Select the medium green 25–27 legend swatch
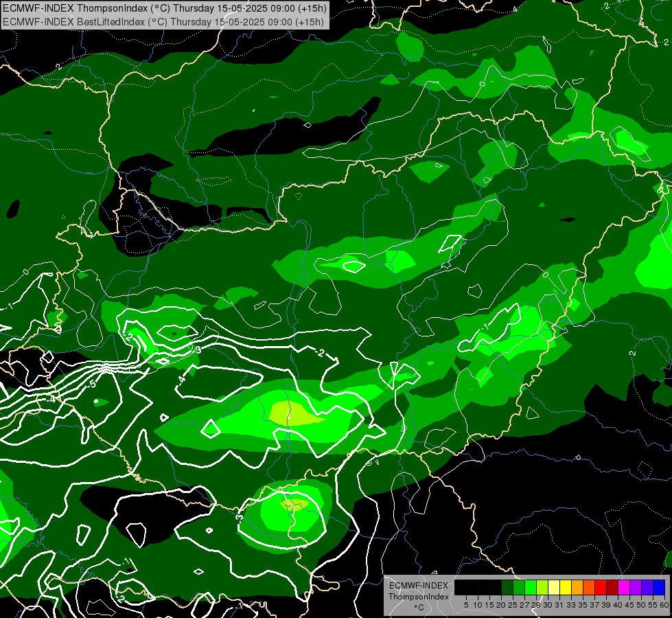 point(519,588)
